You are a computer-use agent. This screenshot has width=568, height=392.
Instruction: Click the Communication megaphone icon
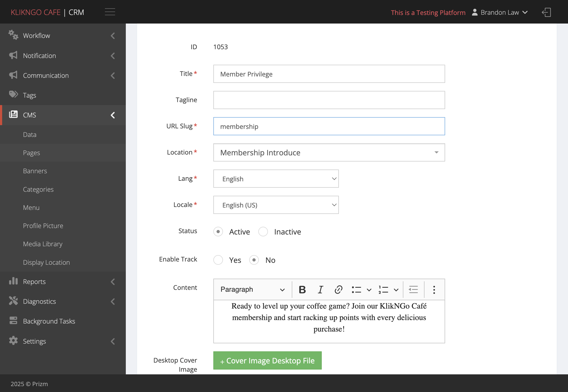click(x=13, y=75)
